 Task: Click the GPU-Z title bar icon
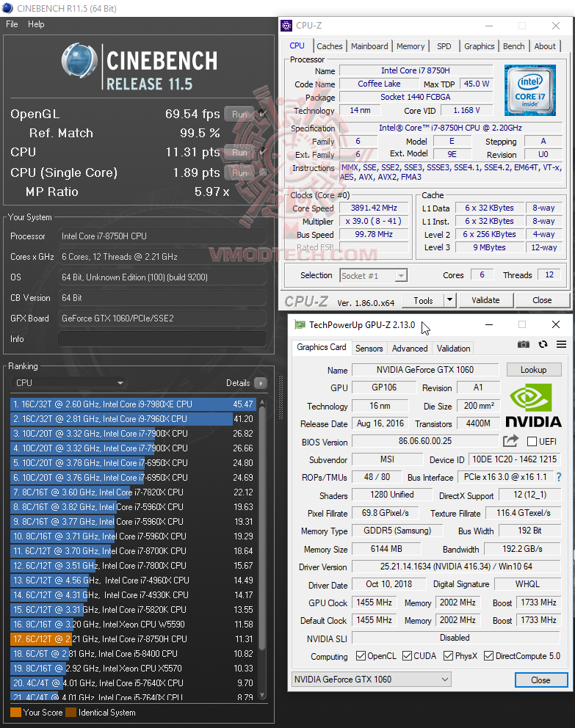pos(300,324)
